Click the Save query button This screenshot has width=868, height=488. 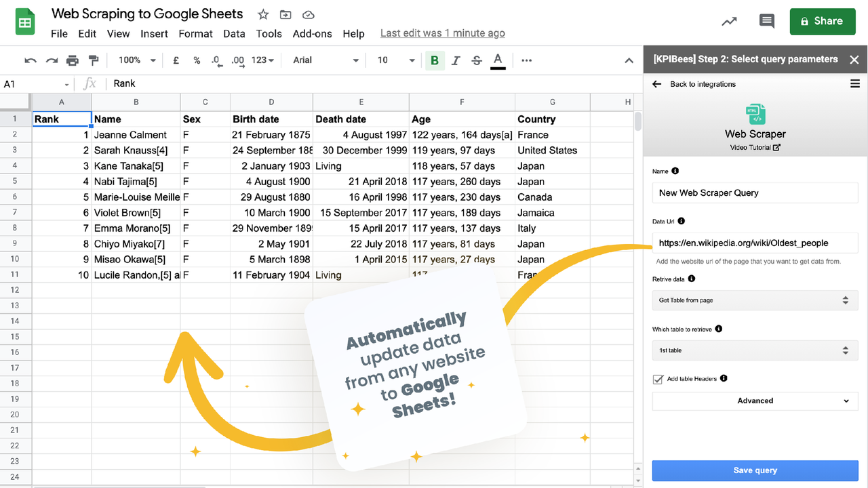tap(755, 470)
